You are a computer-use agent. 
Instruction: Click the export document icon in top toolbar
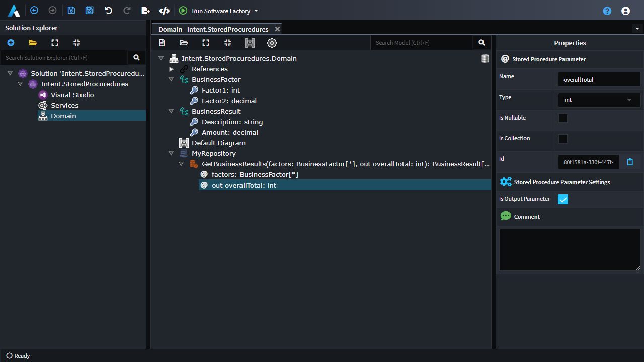[145, 10]
